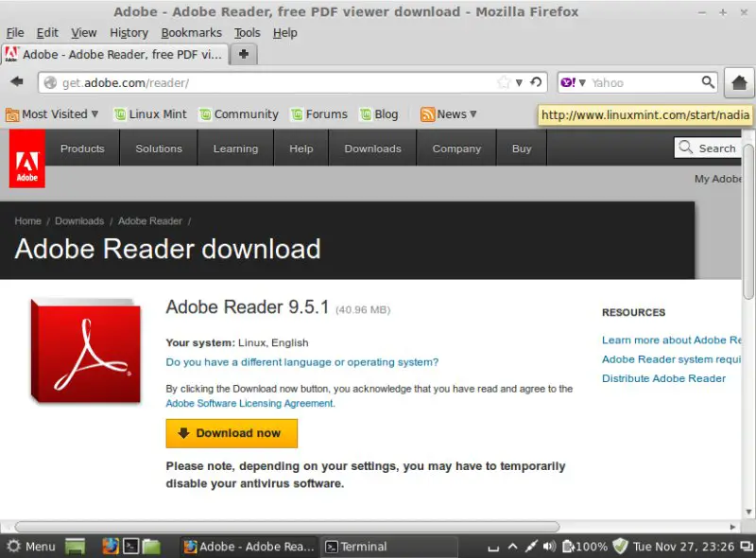Click the red Adobe logo
Screen dimensions: 756x558
point(27,159)
